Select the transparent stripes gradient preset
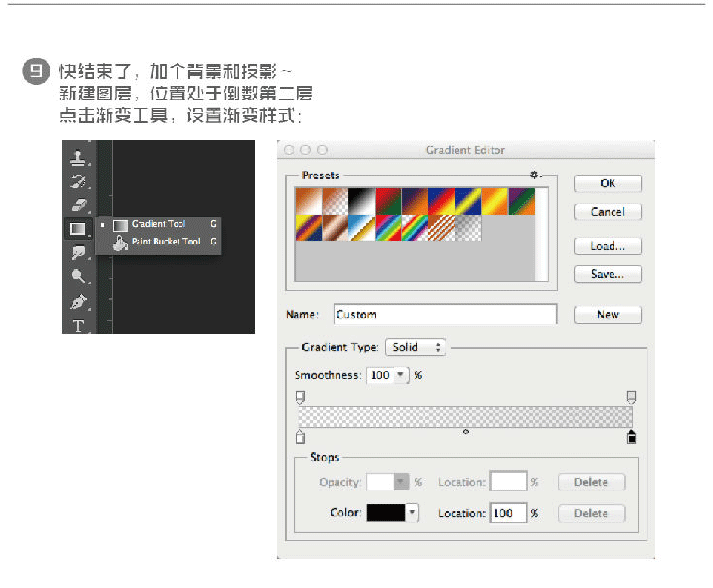This screenshot has height=588, width=713. [442, 227]
